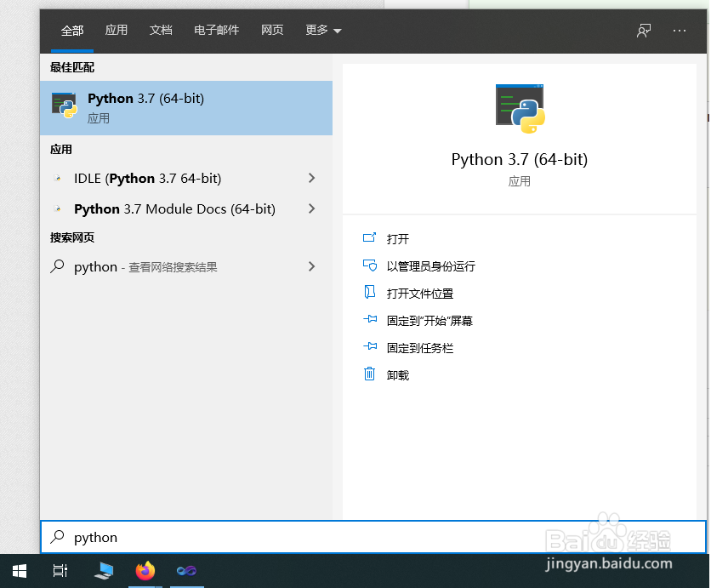Click the IDLE result small icon
The width and height of the screenshot is (711, 588).
point(58,179)
